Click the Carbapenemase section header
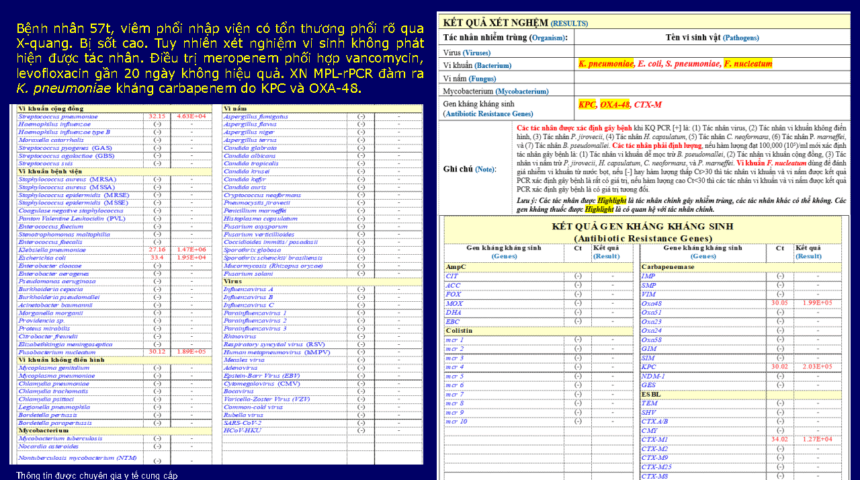Viewport: 860px width, 480px height. click(667, 267)
